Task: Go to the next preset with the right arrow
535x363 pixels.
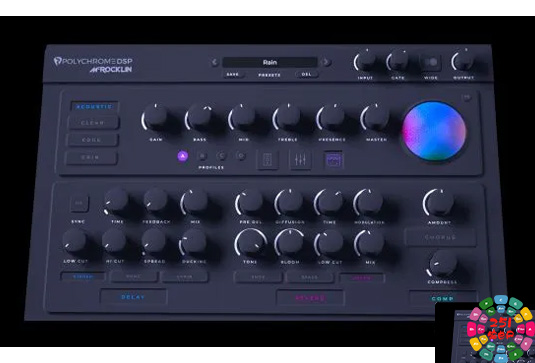Action: pyautogui.click(x=326, y=62)
